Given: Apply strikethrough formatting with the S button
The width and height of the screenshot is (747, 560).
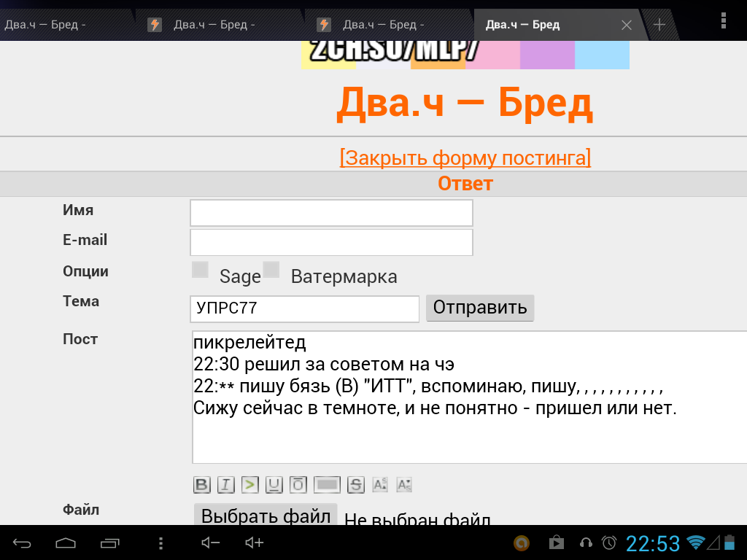Looking at the screenshot, I should pyautogui.click(x=356, y=485).
